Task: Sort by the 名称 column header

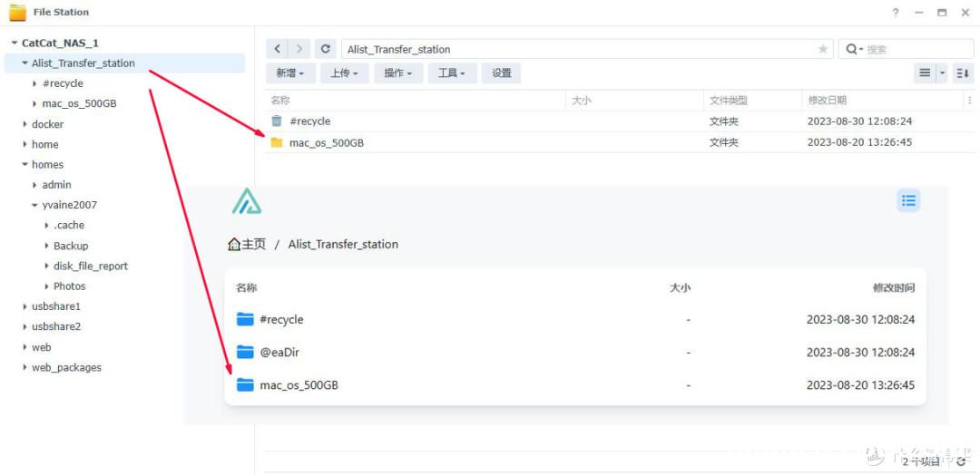Action: [x=280, y=101]
